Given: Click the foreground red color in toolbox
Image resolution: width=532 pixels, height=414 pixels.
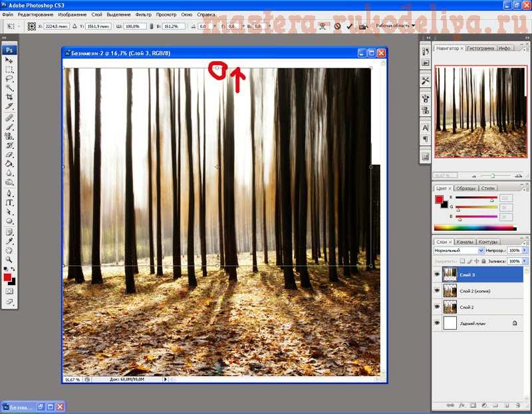Looking at the screenshot, I should tap(7, 277).
